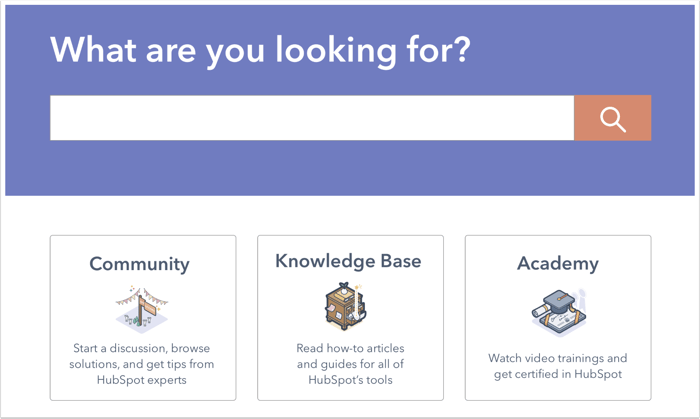Click 'Start a discussion, browse' text line
The image size is (700, 419).
pyautogui.click(x=142, y=348)
